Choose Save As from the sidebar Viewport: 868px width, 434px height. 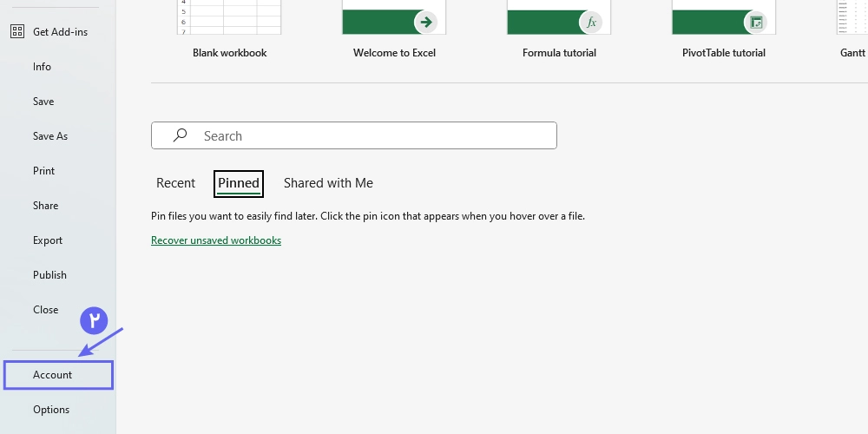click(50, 136)
